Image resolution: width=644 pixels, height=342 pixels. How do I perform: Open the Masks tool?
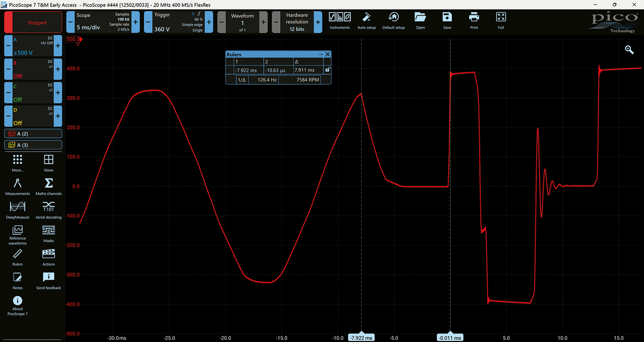click(x=49, y=233)
